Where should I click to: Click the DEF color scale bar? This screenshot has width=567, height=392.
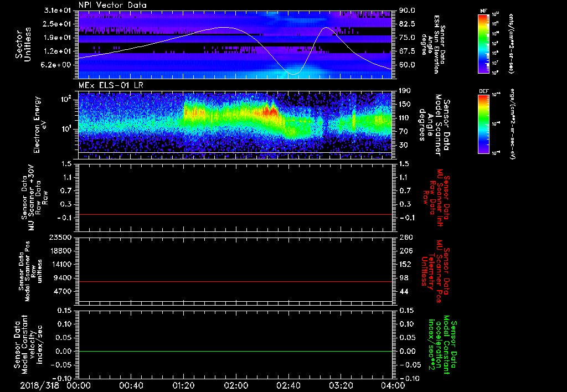click(x=483, y=123)
